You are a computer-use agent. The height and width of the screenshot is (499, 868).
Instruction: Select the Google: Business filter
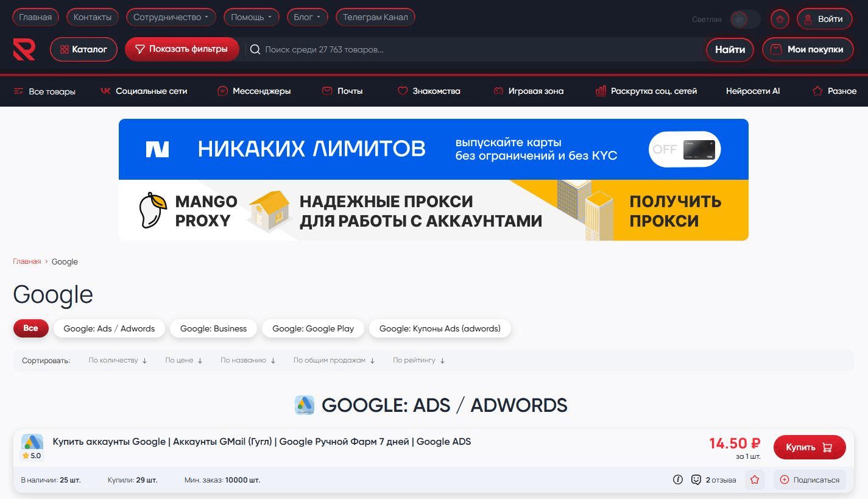[213, 328]
